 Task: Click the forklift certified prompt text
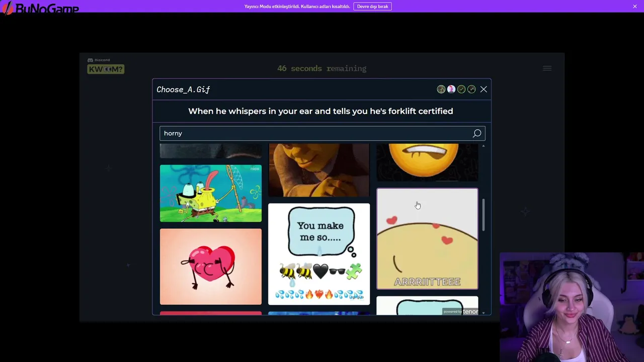[x=320, y=111]
